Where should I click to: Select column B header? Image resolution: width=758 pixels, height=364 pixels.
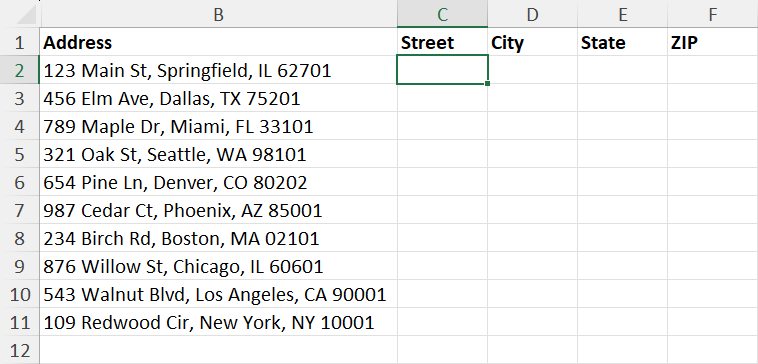[219, 15]
